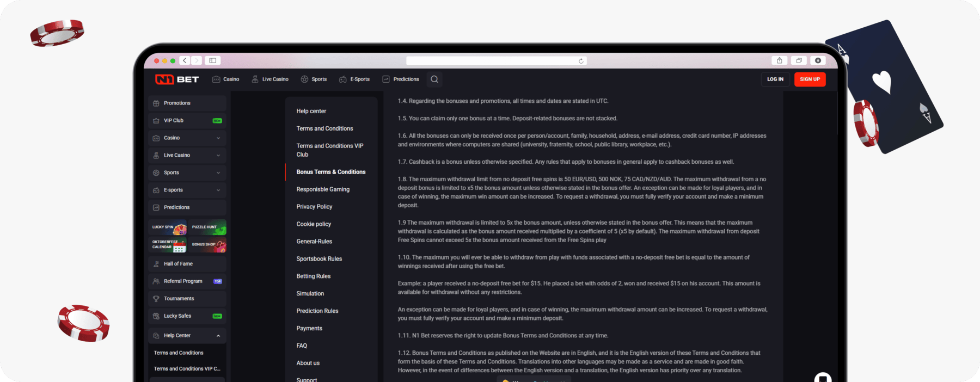
Task: Open E-Sports in the top navigation
Action: (354, 79)
